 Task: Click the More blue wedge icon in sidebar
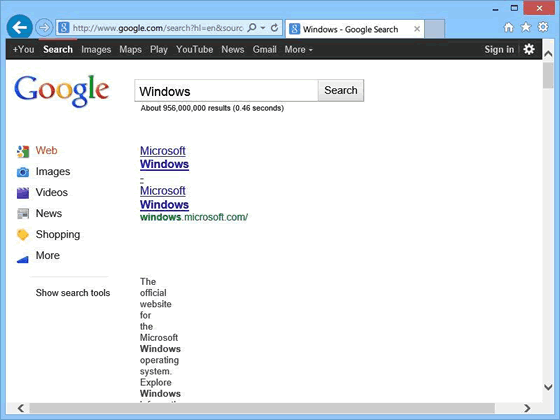click(23, 259)
